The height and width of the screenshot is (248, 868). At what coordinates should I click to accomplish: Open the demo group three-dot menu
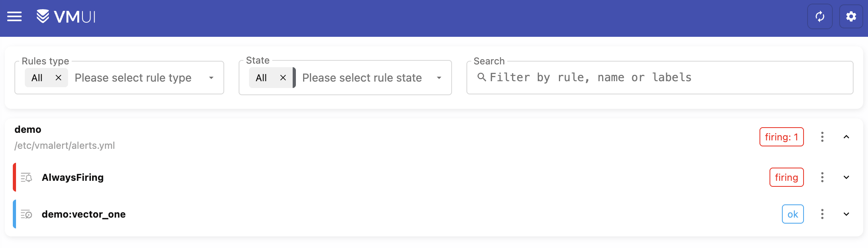point(822,137)
